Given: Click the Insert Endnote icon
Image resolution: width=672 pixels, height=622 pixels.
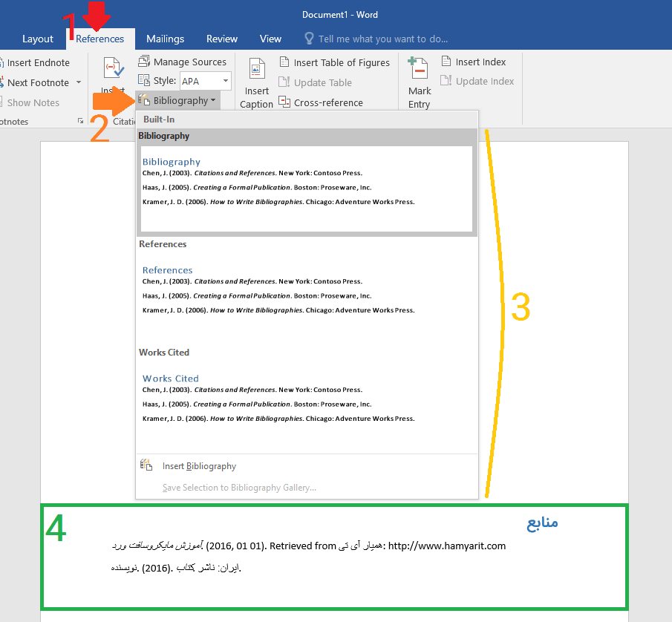Looking at the screenshot, I should [x=2, y=62].
